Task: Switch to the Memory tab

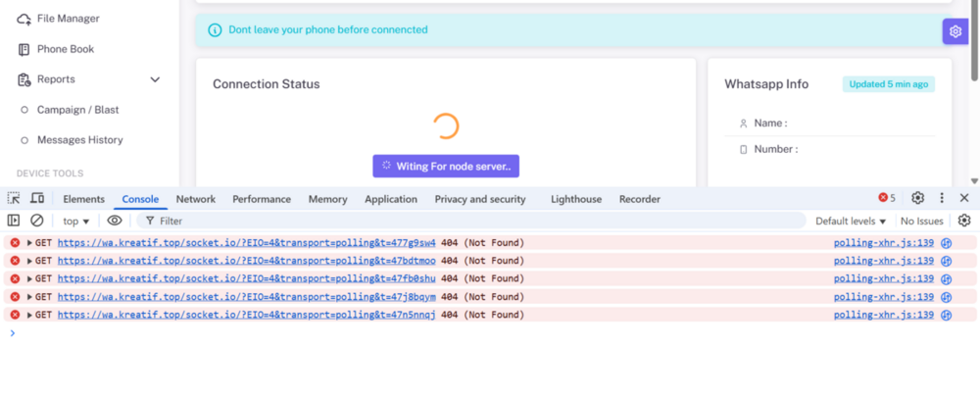Action: click(327, 199)
